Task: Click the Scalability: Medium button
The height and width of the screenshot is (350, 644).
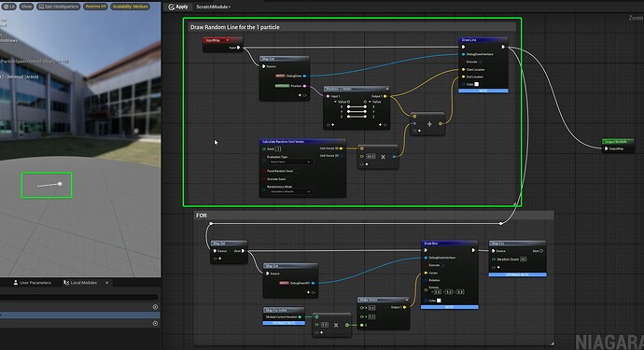Action: coord(130,7)
